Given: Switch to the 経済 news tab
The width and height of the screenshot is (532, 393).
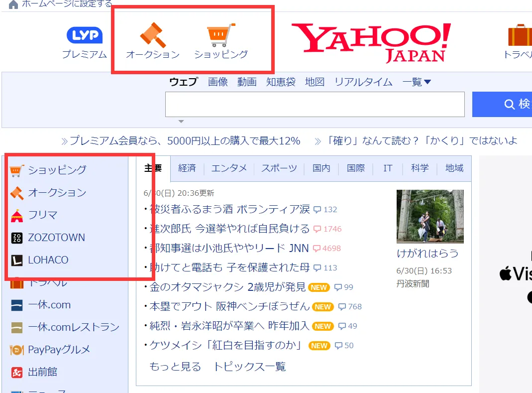Looking at the screenshot, I should point(187,168).
